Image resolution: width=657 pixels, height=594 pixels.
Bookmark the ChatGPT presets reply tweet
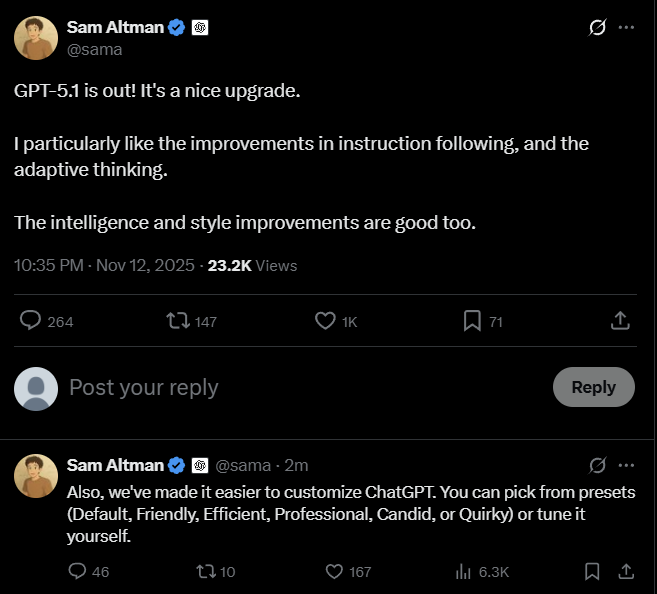tap(592, 571)
